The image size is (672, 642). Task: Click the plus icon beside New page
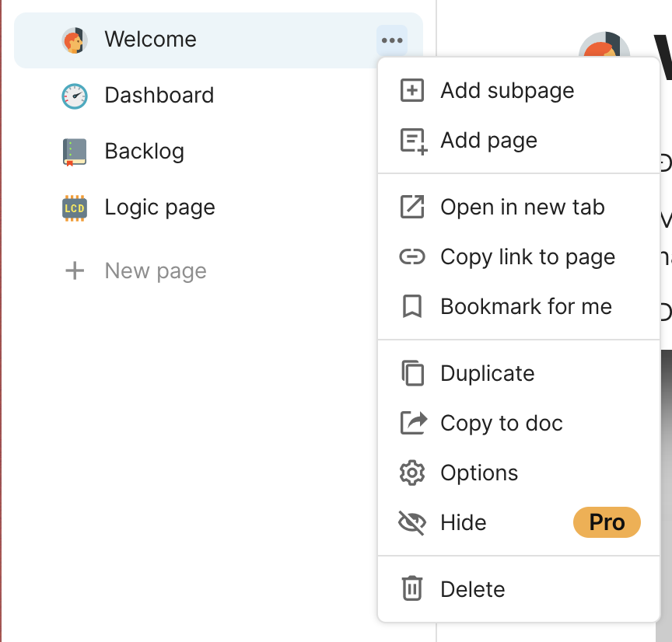pyautogui.click(x=75, y=270)
